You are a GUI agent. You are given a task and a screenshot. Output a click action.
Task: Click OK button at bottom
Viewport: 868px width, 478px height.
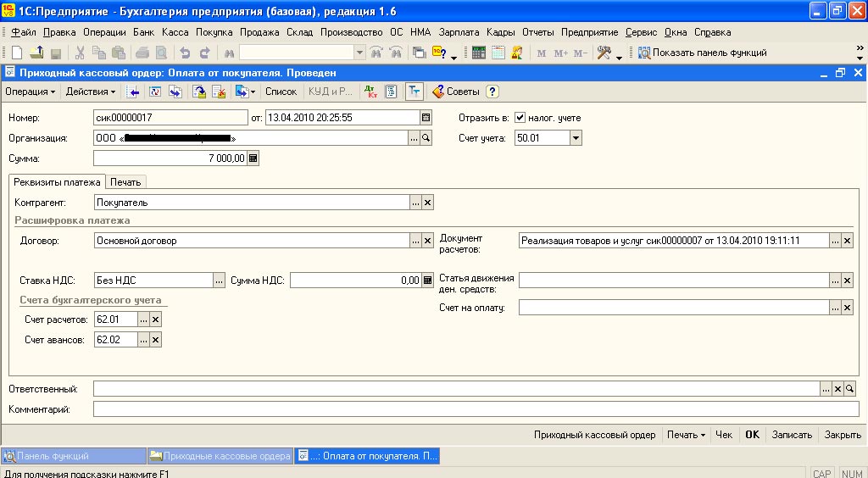point(753,435)
